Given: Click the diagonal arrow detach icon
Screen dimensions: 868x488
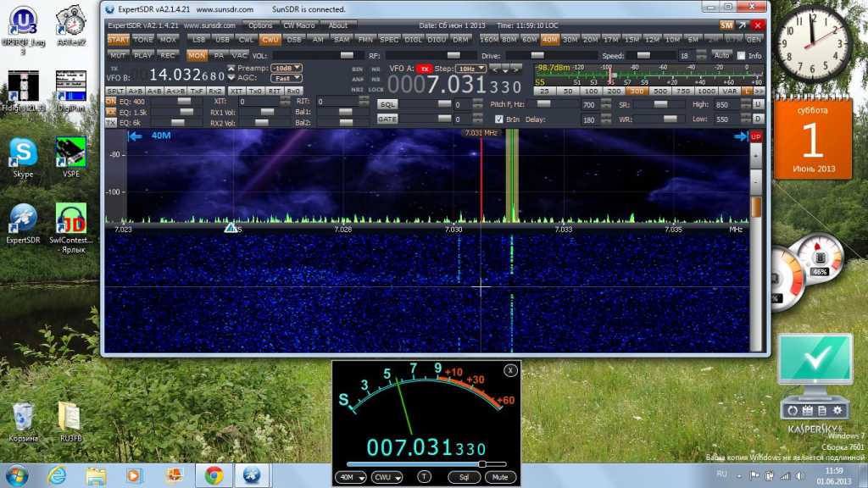Looking at the screenshot, I should click(743, 25).
